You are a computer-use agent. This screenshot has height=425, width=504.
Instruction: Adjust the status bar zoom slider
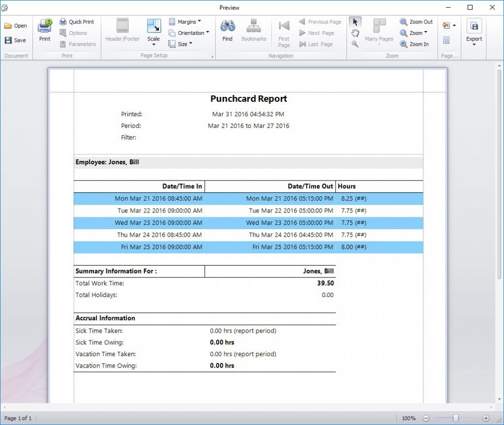click(x=455, y=418)
